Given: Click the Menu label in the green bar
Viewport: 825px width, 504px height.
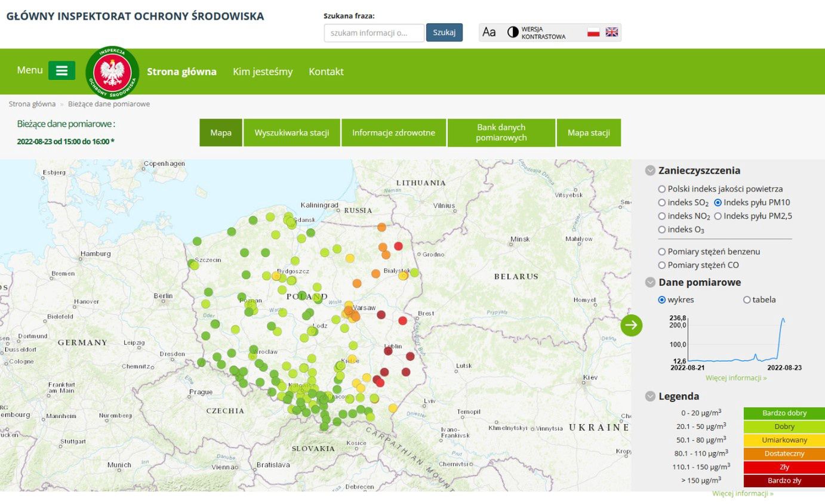Looking at the screenshot, I should [x=30, y=70].
